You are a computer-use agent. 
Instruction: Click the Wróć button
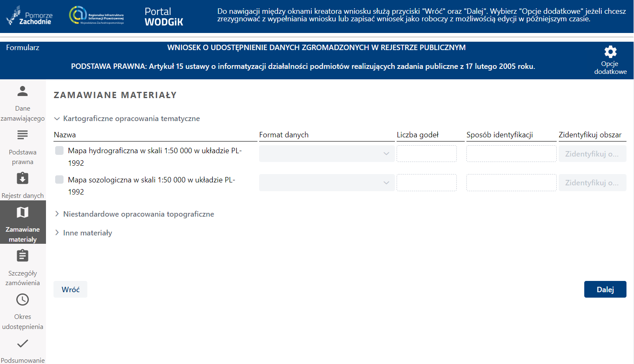pyautogui.click(x=70, y=289)
